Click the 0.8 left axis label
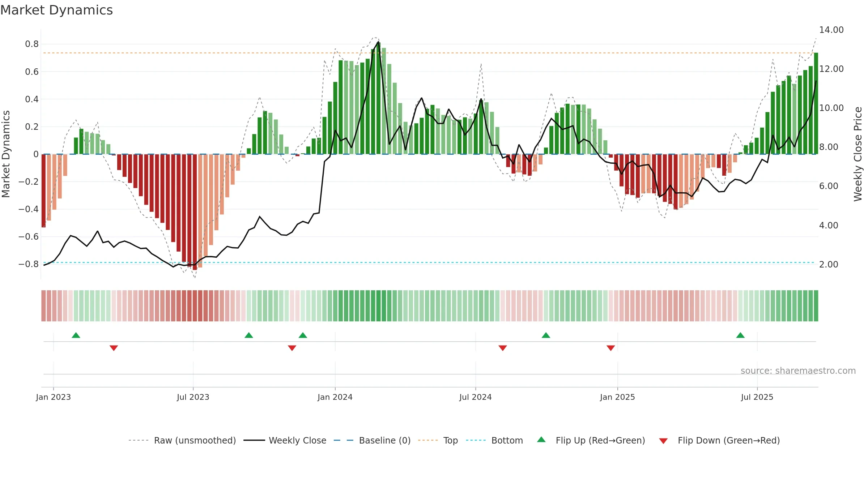The height and width of the screenshot is (488, 868). pyautogui.click(x=32, y=44)
